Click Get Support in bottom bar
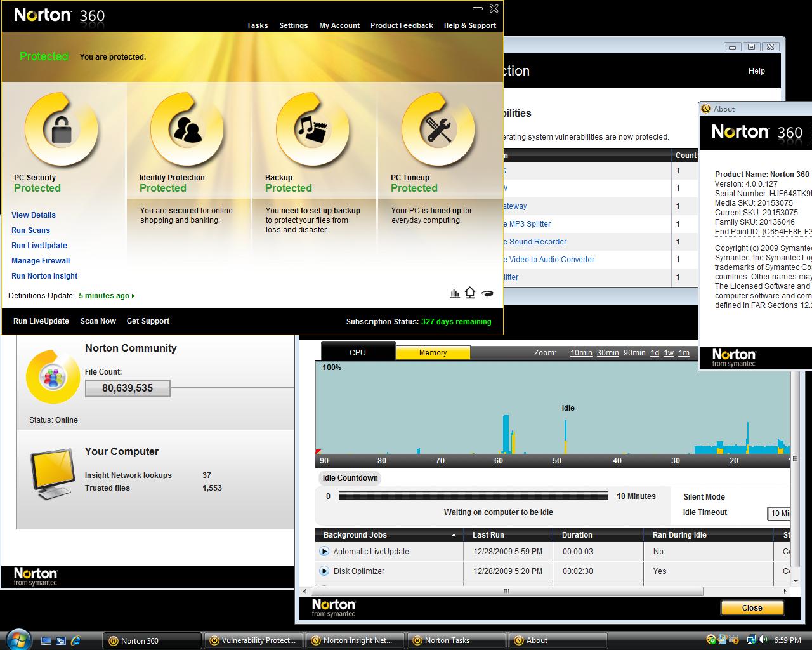Screen dimensions: 812x650 point(148,321)
